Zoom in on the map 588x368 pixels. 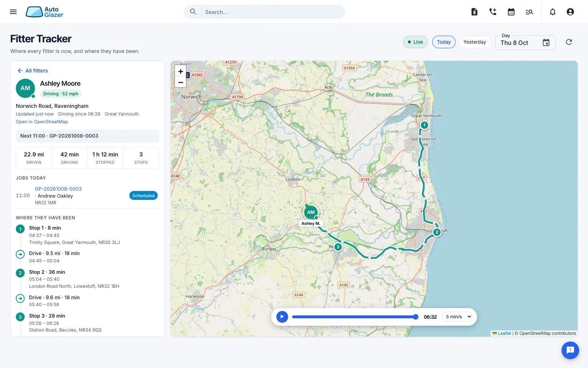(180, 71)
